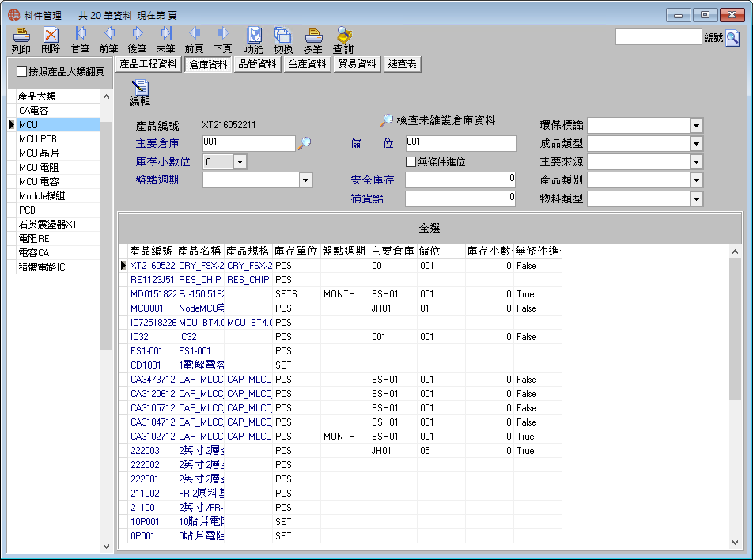The width and height of the screenshot is (753, 560).
Task: Enable the 無條件進位 checkbox
Action: pos(411,162)
